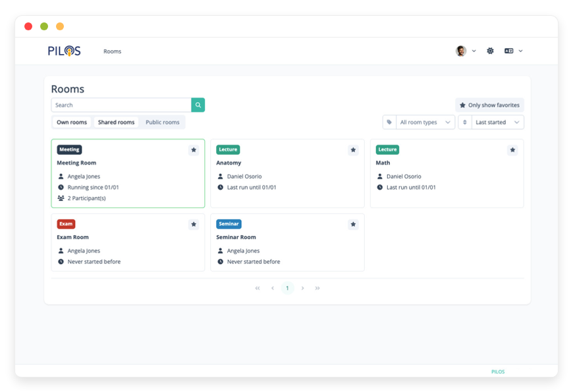Go to first page of rooms
573x392 pixels.
tap(258, 288)
